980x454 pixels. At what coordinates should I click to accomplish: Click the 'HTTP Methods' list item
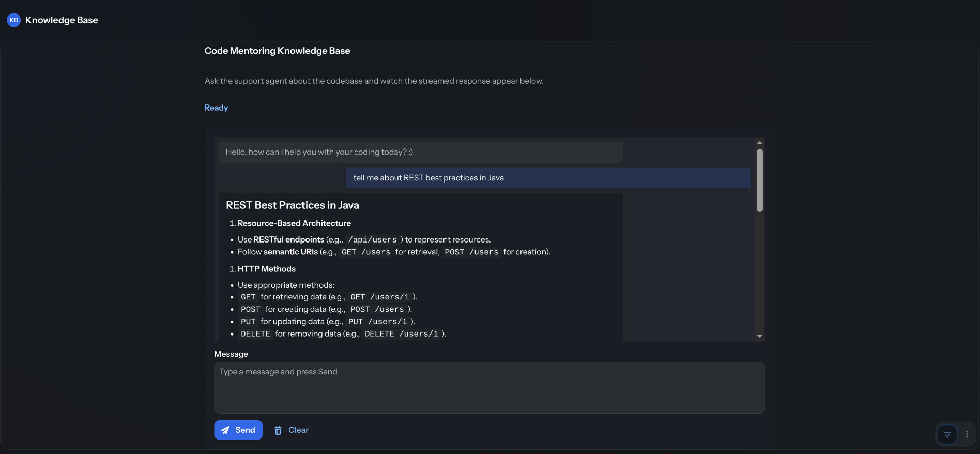point(267,269)
